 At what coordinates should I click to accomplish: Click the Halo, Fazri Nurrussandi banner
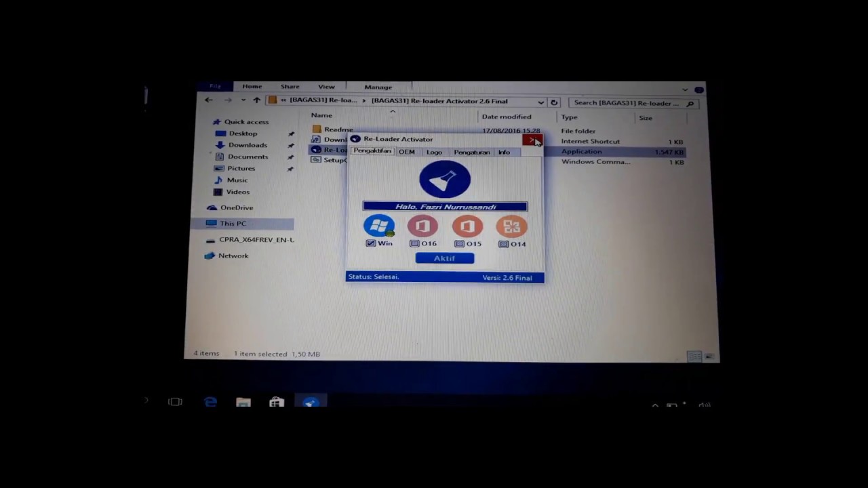(x=445, y=207)
